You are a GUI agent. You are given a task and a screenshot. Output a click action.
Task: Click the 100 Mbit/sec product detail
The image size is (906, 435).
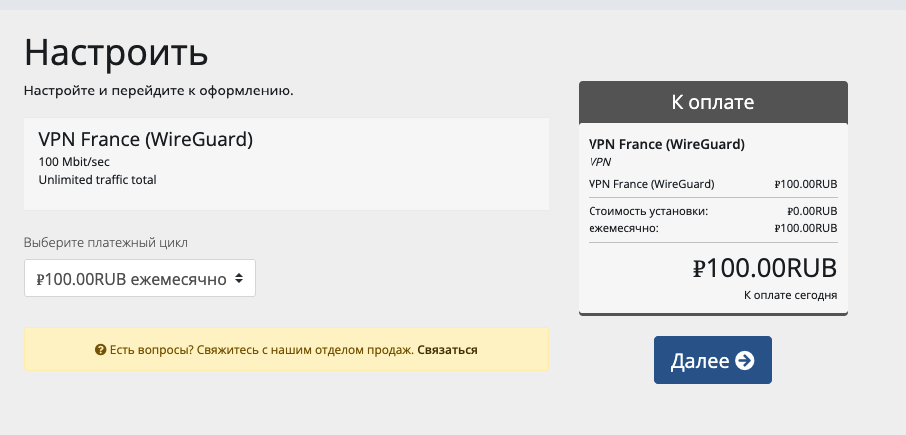pyautogui.click(x=74, y=162)
